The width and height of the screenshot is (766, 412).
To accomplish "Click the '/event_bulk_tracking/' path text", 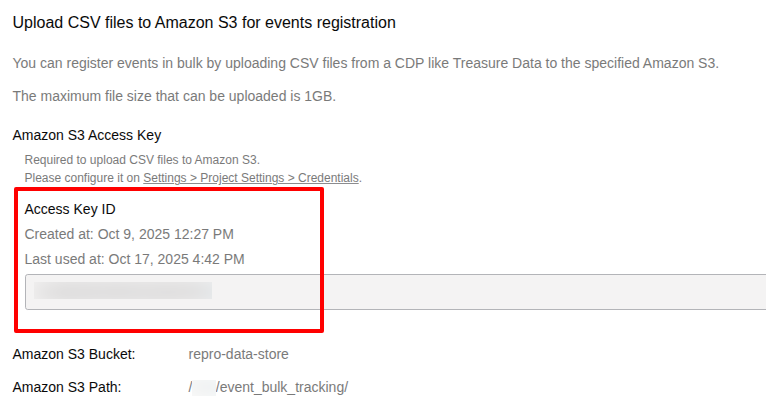I will pos(282,387).
